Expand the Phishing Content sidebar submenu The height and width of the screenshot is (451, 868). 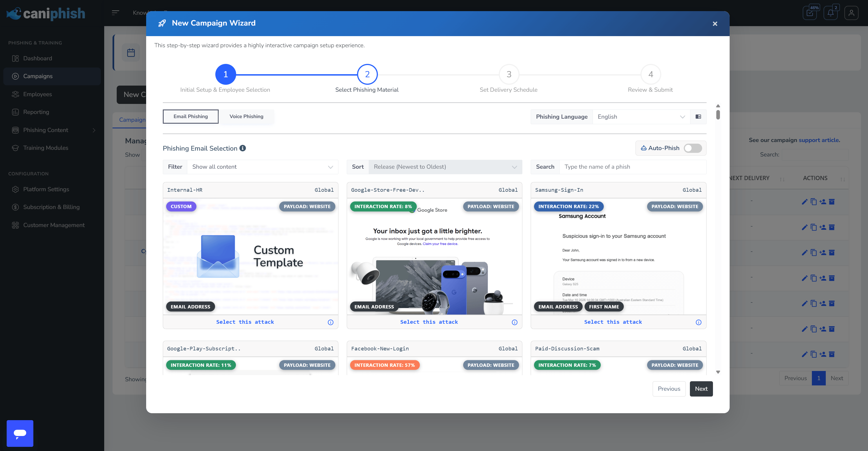pos(94,130)
